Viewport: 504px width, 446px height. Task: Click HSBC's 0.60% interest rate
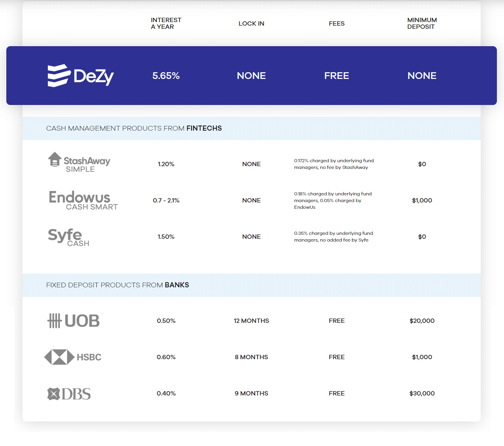click(x=166, y=357)
